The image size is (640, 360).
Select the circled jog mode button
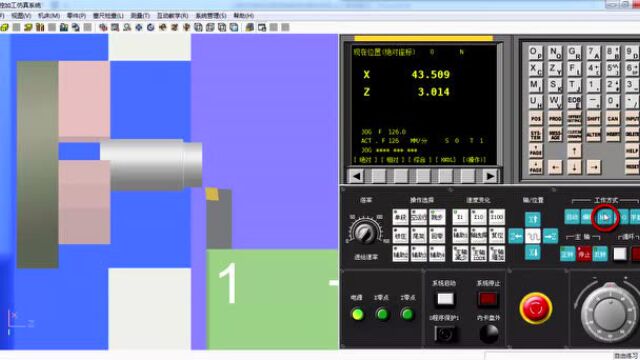605,218
